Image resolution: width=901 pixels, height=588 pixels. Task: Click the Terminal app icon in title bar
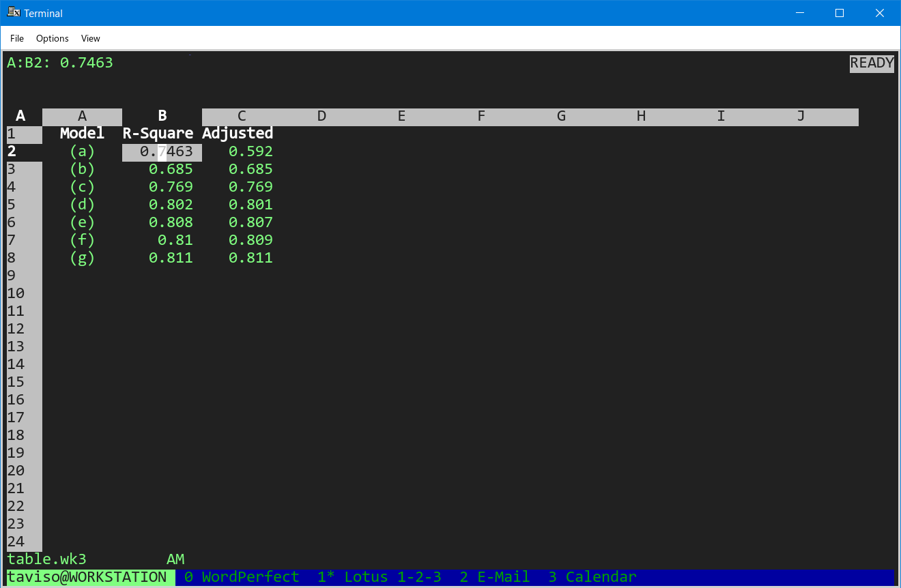[13, 12]
